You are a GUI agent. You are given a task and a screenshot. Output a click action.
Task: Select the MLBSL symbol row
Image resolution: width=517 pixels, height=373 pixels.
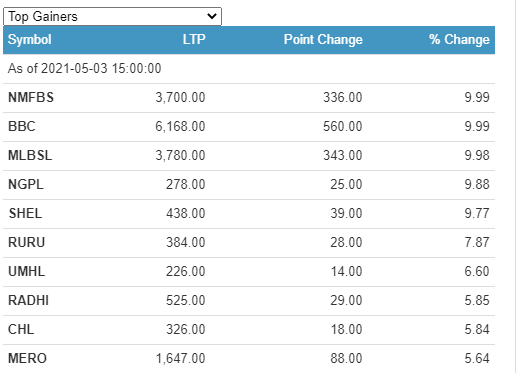[x=249, y=156]
